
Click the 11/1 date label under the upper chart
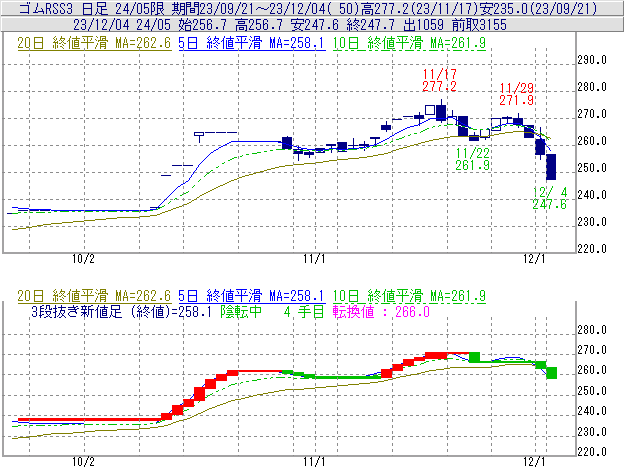[x=314, y=259]
